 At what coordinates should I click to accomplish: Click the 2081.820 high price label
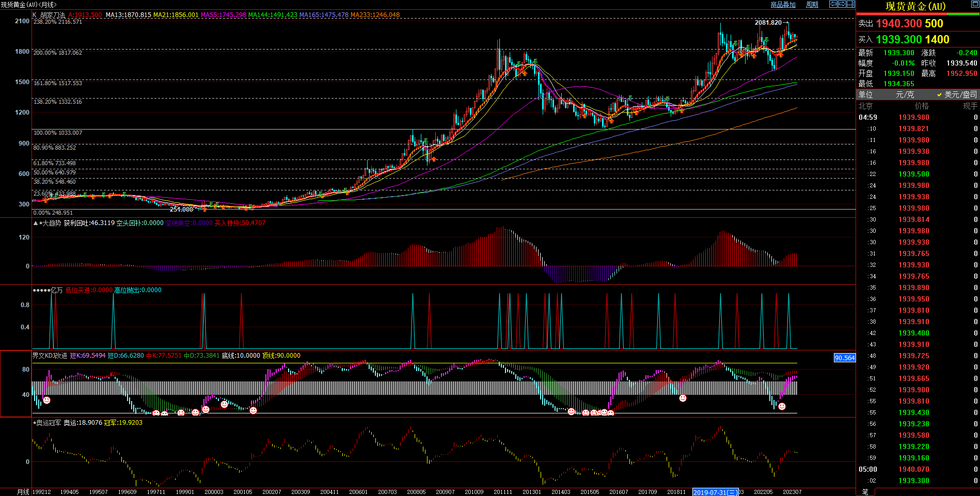tap(768, 23)
